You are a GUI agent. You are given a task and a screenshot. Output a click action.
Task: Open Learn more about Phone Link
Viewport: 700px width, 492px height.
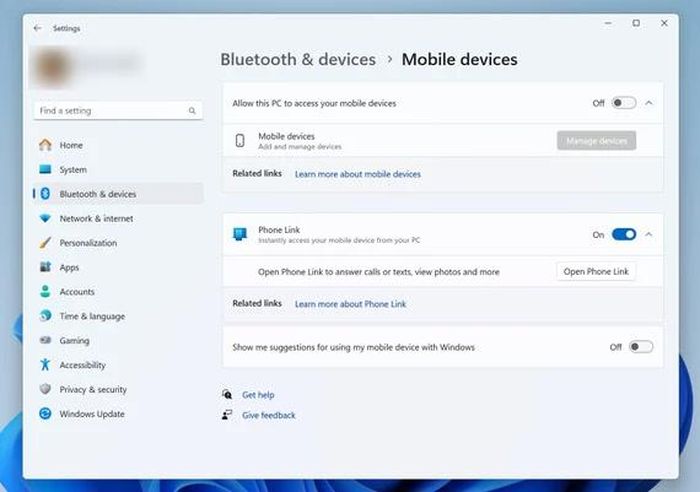350,304
